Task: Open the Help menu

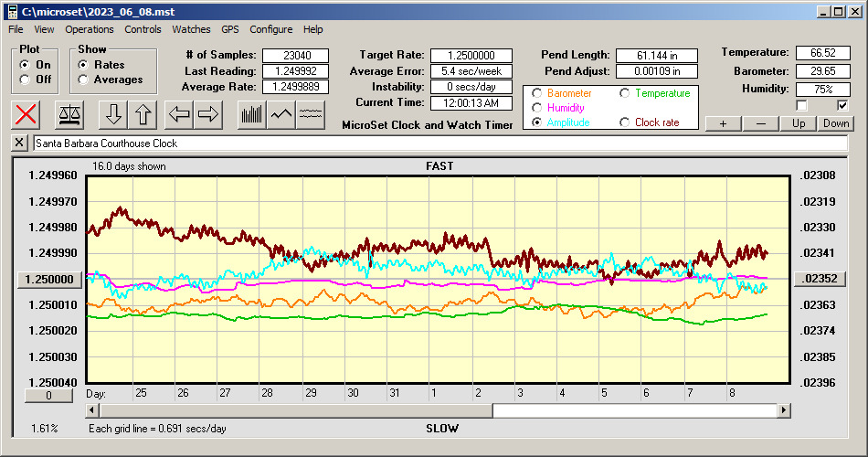Action: [312, 29]
